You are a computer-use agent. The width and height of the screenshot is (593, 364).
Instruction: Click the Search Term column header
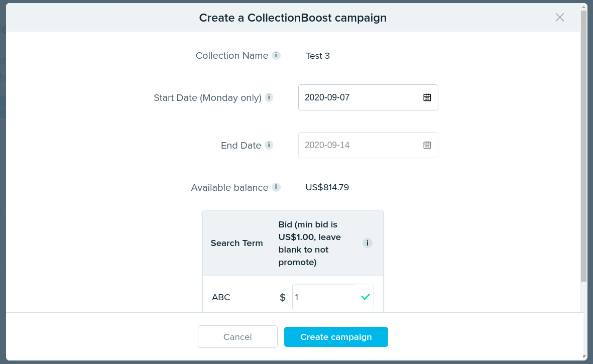[236, 242]
